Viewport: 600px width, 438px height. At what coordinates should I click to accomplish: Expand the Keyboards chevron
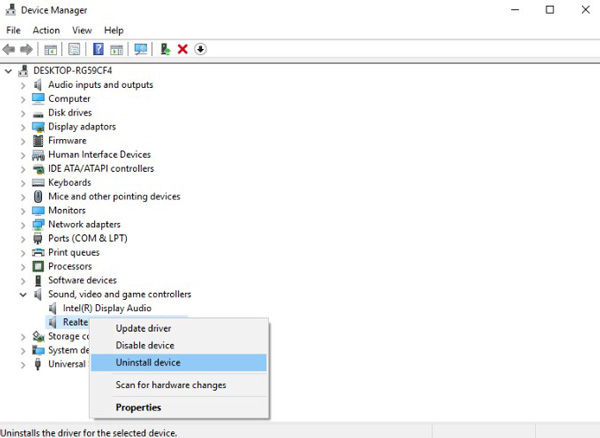coord(23,183)
